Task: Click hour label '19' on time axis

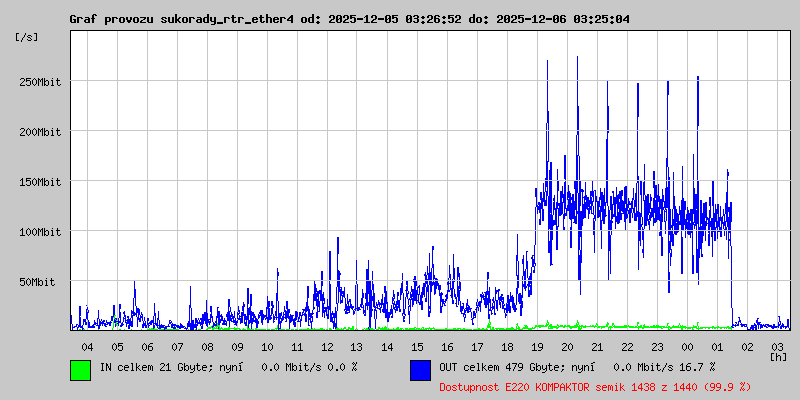Action: [x=537, y=347]
